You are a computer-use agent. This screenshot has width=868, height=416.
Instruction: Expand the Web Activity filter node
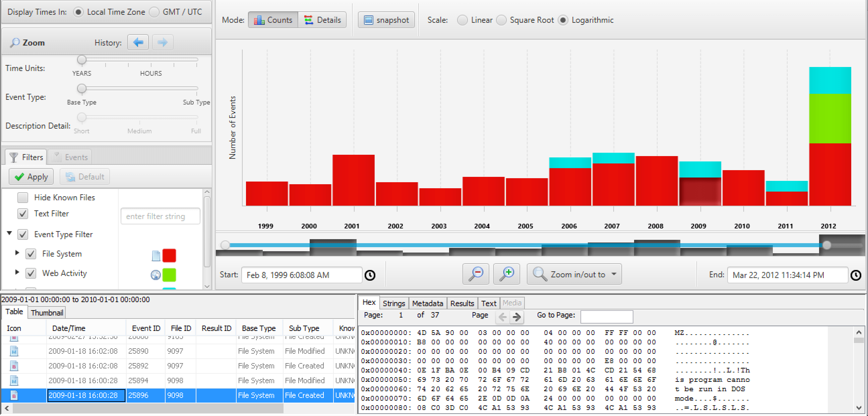click(x=17, y=272)
